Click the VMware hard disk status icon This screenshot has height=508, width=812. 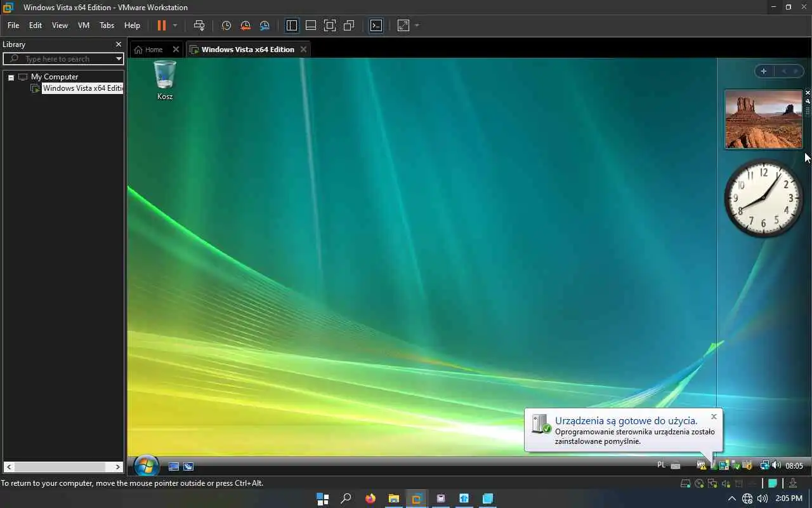pyautogui.click(x=685, y=484)
